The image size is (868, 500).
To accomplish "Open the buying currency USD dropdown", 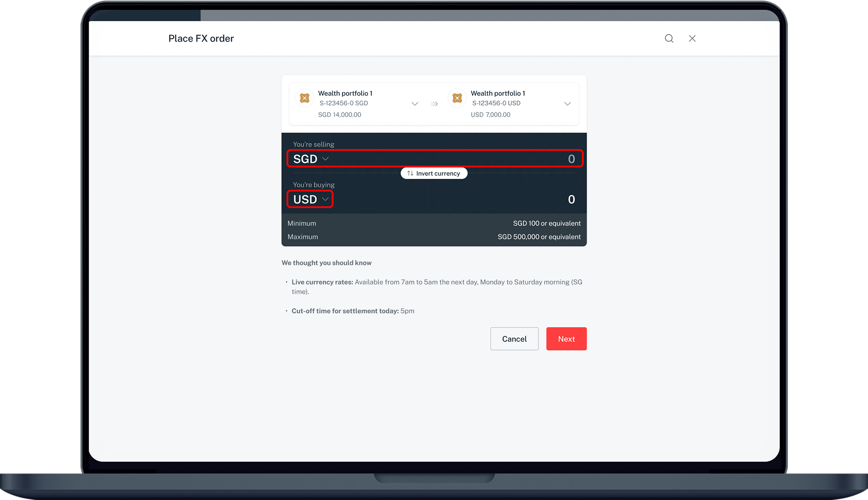I will tap(311, 199).
